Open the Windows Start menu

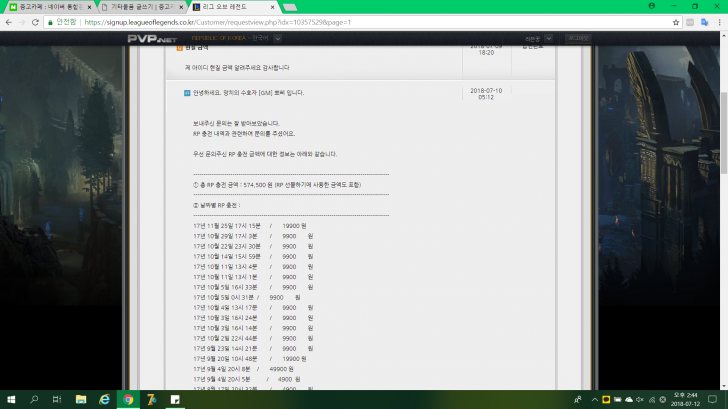(11, 399)
